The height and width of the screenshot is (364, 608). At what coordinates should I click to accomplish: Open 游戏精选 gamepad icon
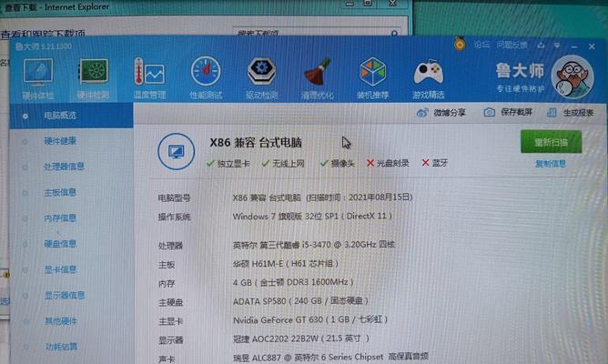point(429,78)
